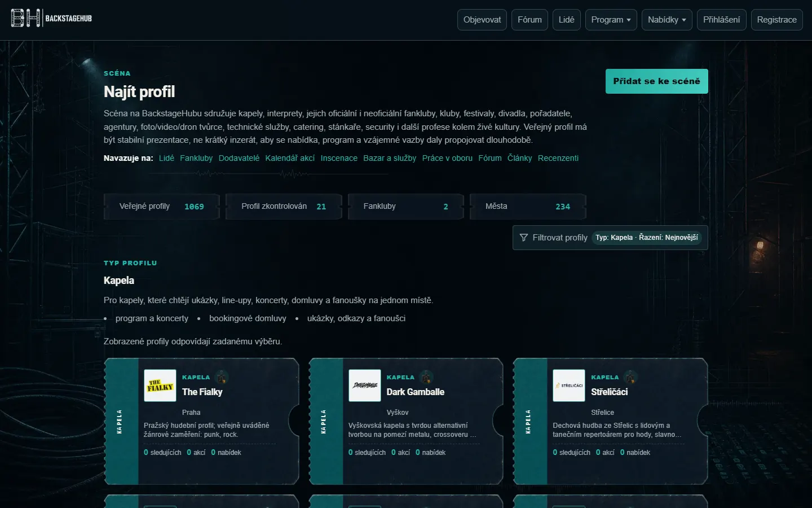The image size is (812, 508).
Task: Click the Přihlášení button
Action: 722,20
